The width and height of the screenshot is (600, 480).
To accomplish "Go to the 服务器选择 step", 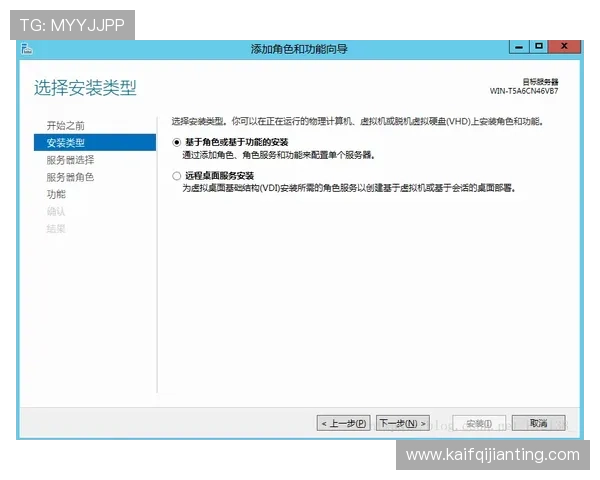I will click(x=70, y=160).
